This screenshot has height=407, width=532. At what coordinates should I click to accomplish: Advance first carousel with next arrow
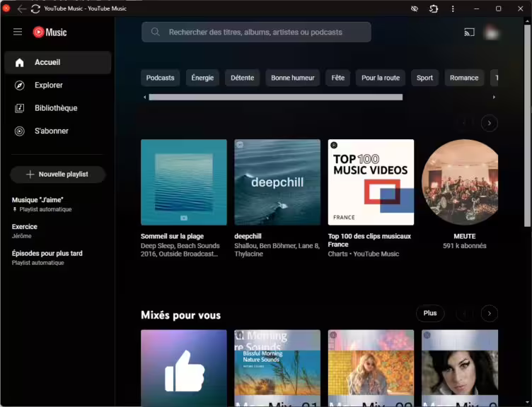pyautogui.click(x=490, y=124)
